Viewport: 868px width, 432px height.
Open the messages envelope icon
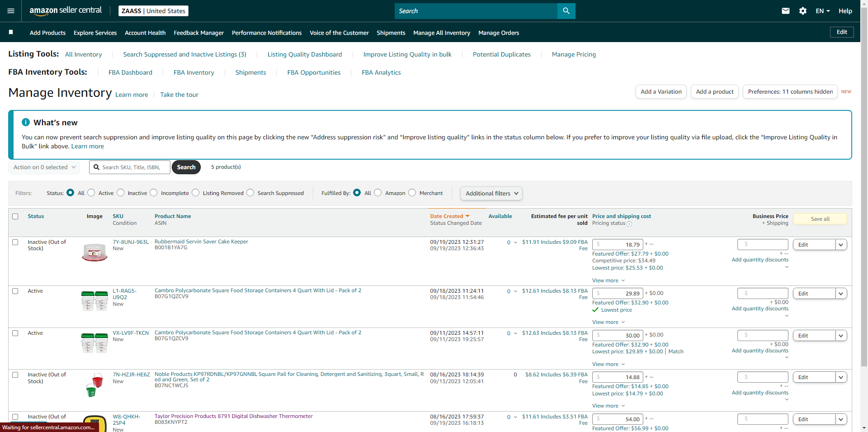[786, 11]
